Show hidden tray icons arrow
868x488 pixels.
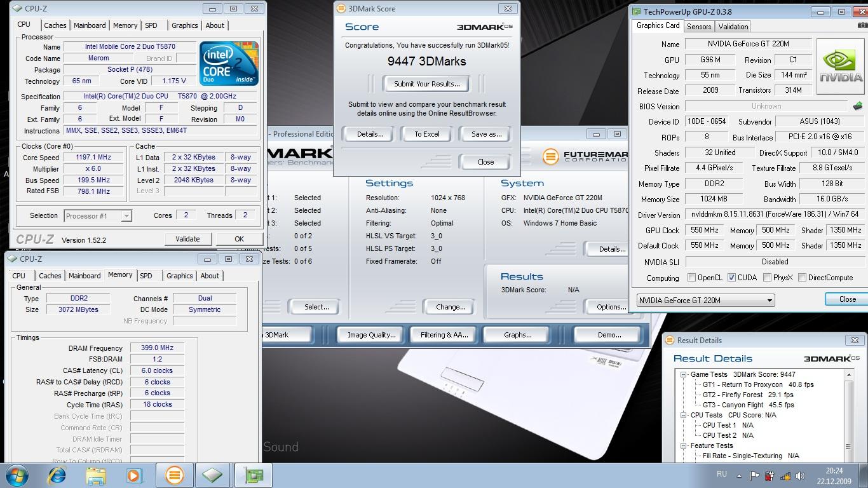pyautogui.click(x=739, y=475)
